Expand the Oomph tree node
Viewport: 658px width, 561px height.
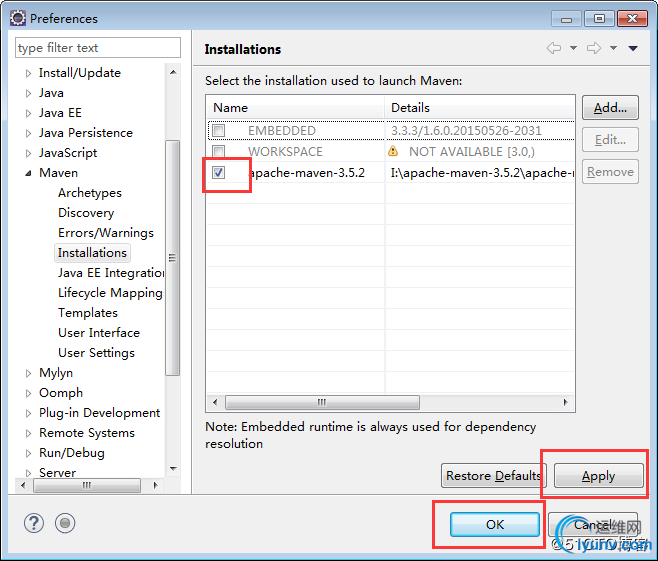(x=28, y=393)
